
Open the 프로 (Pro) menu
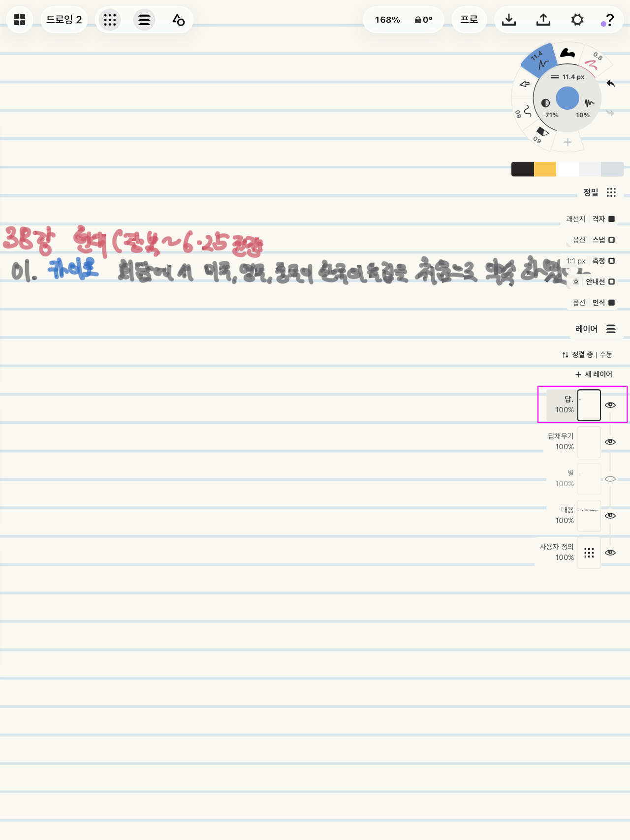tap(469, 20)
